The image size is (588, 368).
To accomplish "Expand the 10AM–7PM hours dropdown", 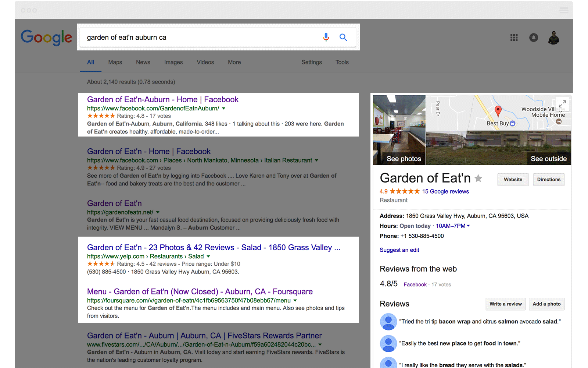I will tap(453, 226).
